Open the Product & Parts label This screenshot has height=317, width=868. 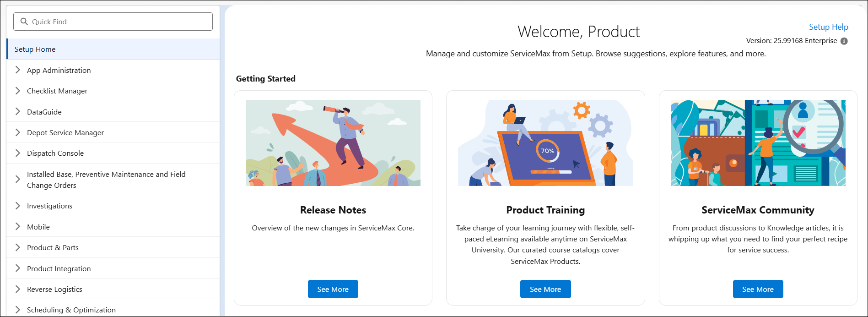coord(53,247)
